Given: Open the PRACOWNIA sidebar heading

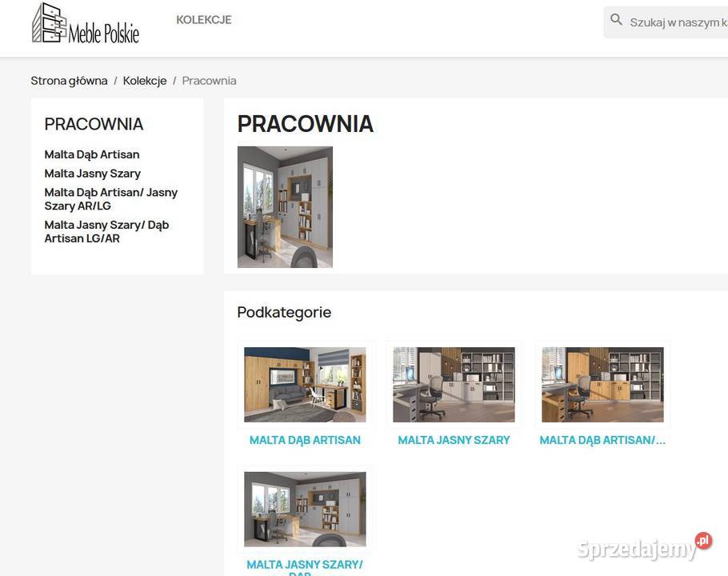Looking at the screenshot, I should [94, 124].
